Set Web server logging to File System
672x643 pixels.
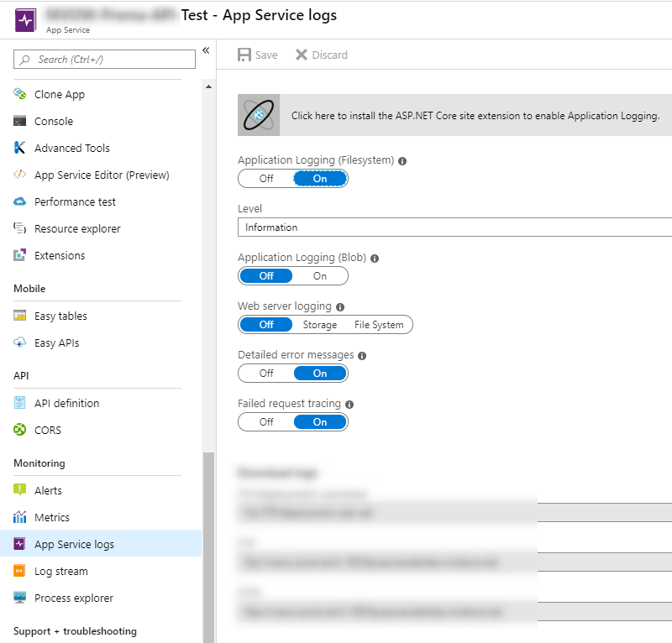(x=379, y=325)
